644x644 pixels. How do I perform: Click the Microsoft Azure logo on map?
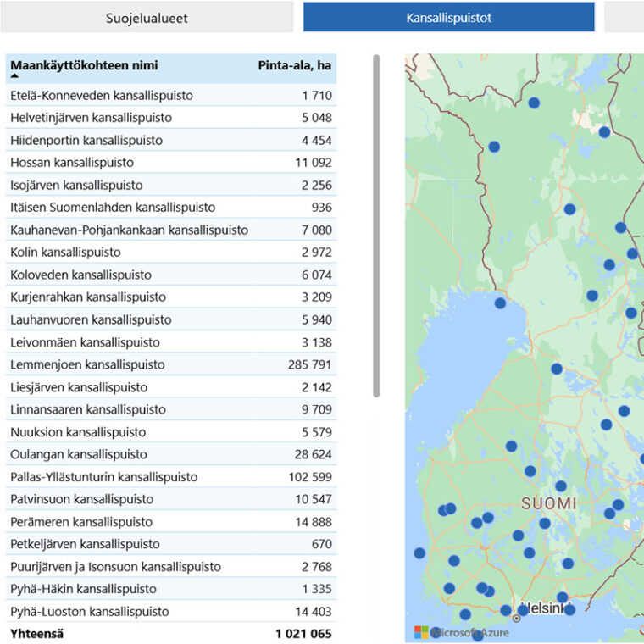(x=462, y=632)
